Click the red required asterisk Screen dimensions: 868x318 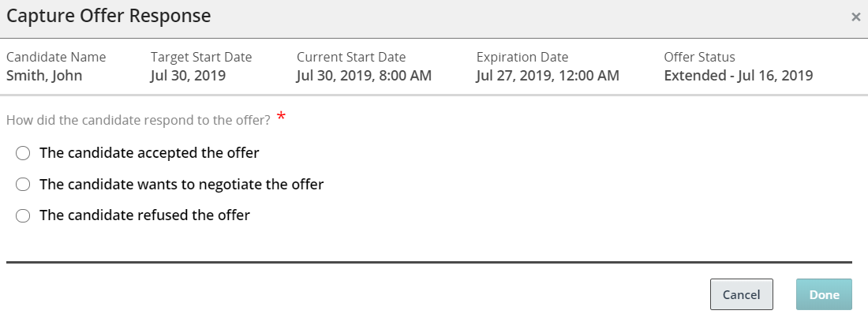(281, 119)
